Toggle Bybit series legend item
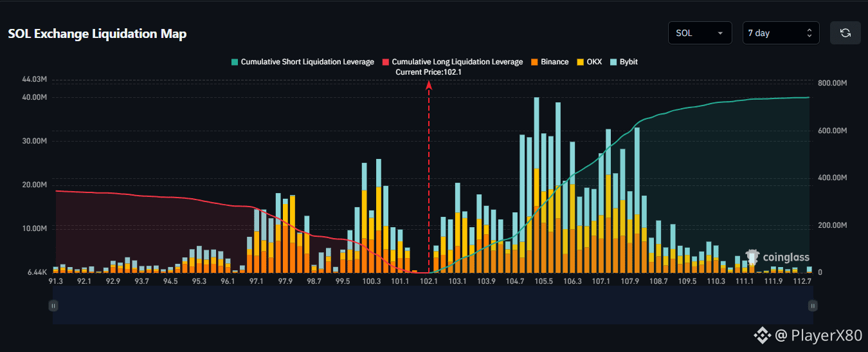 (624, 62)
